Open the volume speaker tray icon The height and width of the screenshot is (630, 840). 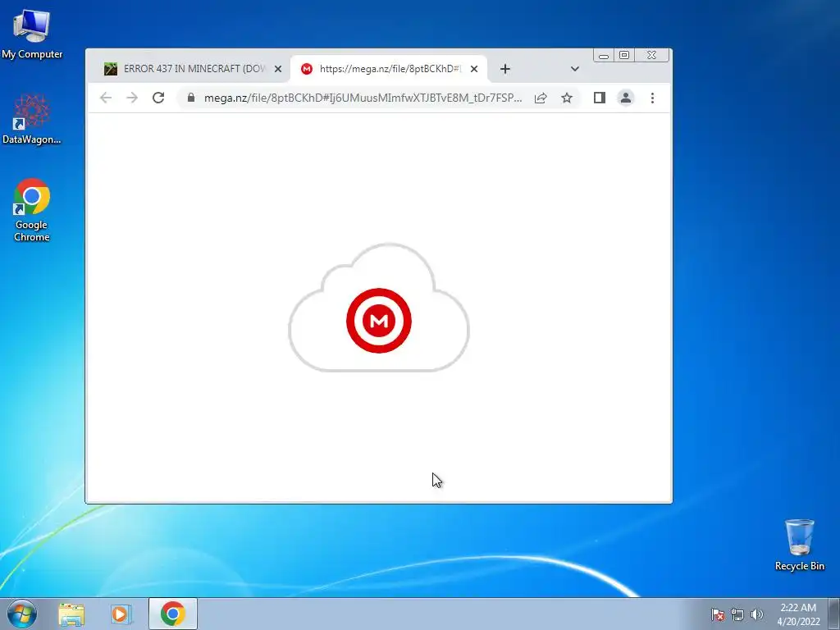pos(756,614)
